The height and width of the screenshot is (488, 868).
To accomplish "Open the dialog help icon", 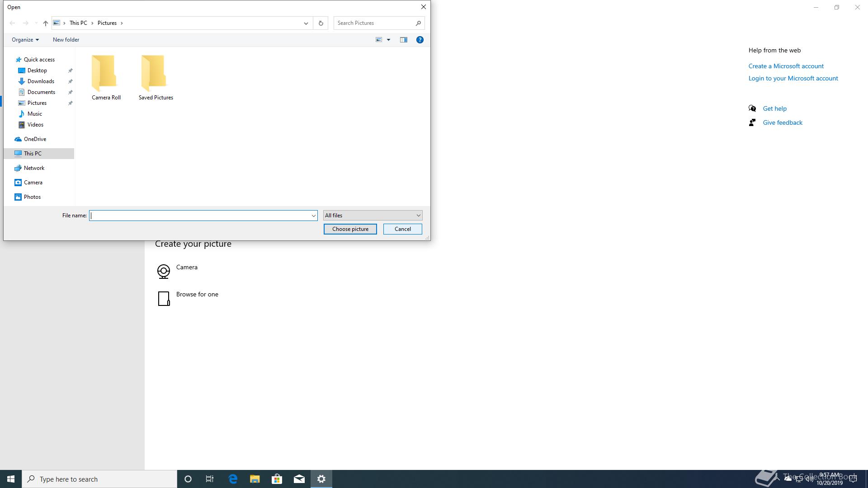I will click(x=420, y=40).
